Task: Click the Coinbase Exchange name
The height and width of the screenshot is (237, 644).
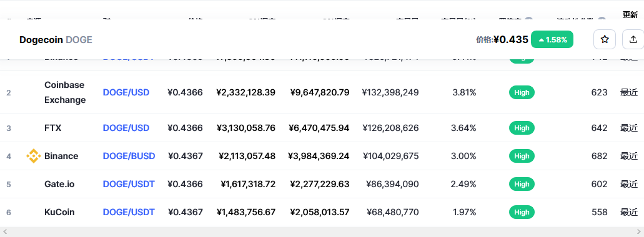Action: click(x=65, y=92)
